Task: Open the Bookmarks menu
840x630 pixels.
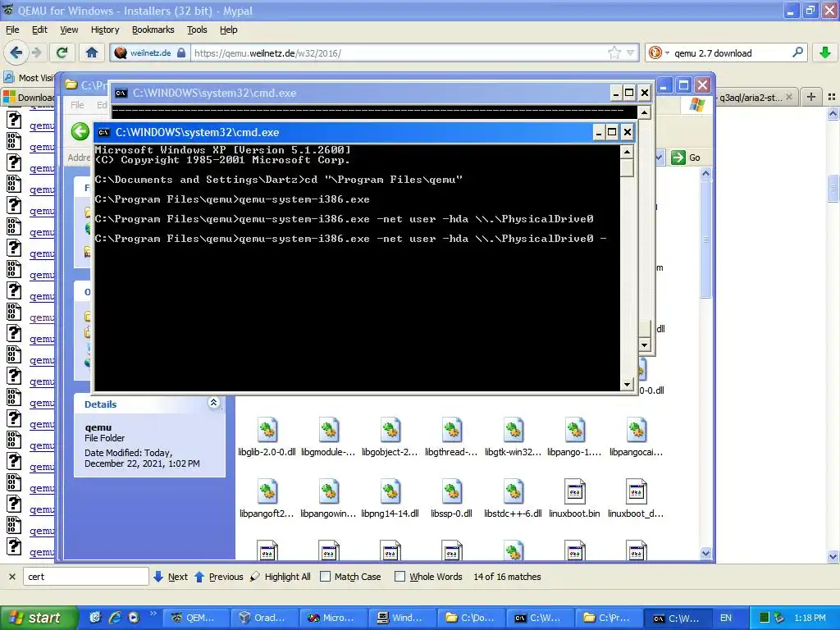Action: [x=153, y=30]
